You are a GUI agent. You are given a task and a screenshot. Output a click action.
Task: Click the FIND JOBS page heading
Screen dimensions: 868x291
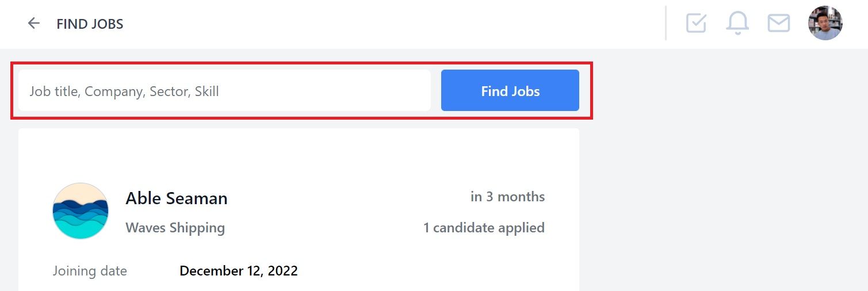pos(90,24)
